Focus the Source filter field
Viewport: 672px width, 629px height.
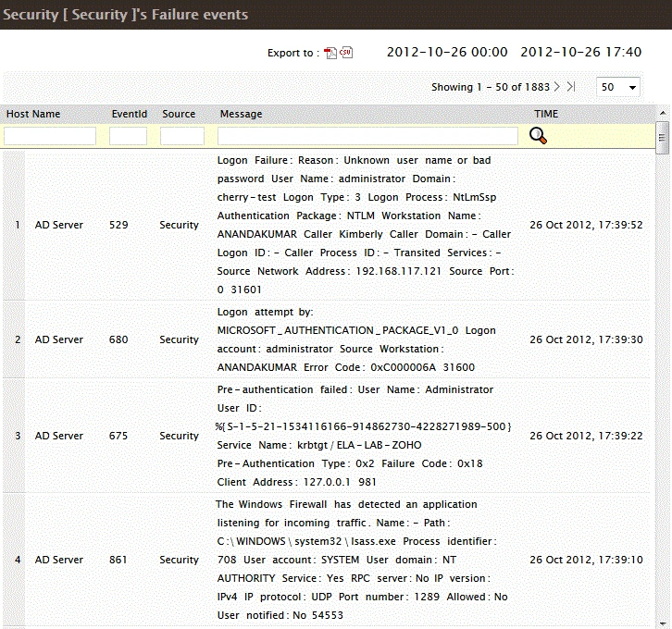tap(182, 136)
